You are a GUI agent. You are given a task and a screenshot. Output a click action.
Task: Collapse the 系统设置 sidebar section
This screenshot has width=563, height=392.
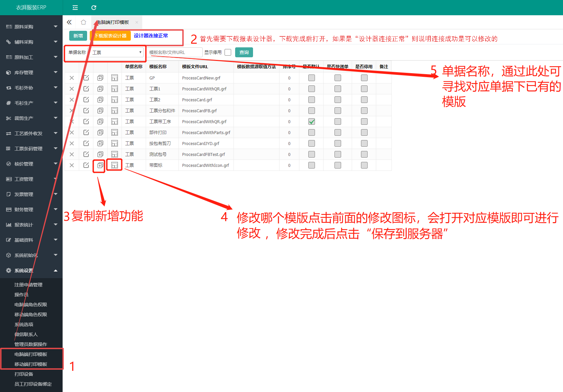tap(31, 270)
